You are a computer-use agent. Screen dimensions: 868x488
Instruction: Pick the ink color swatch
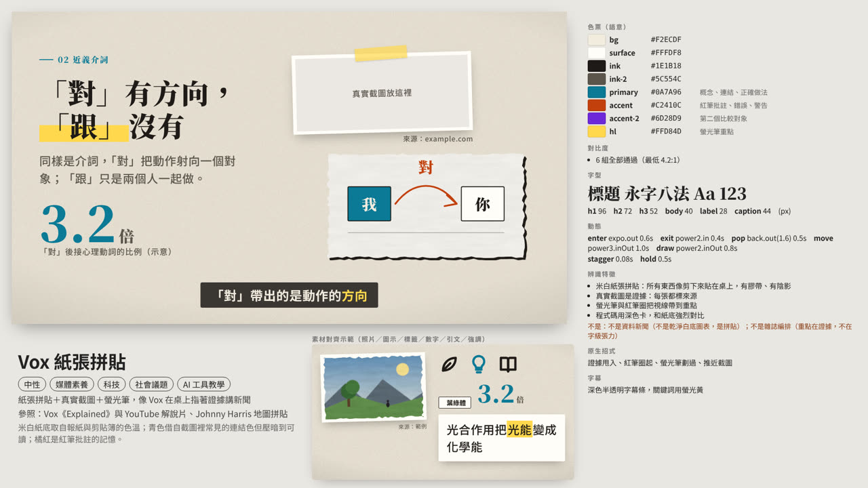(x=597, y=66)
